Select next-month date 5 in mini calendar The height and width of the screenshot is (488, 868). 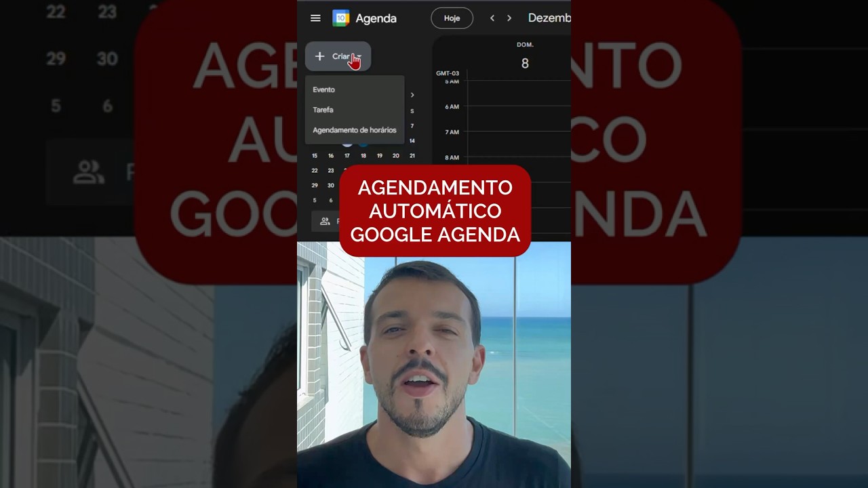click(315, 201)
